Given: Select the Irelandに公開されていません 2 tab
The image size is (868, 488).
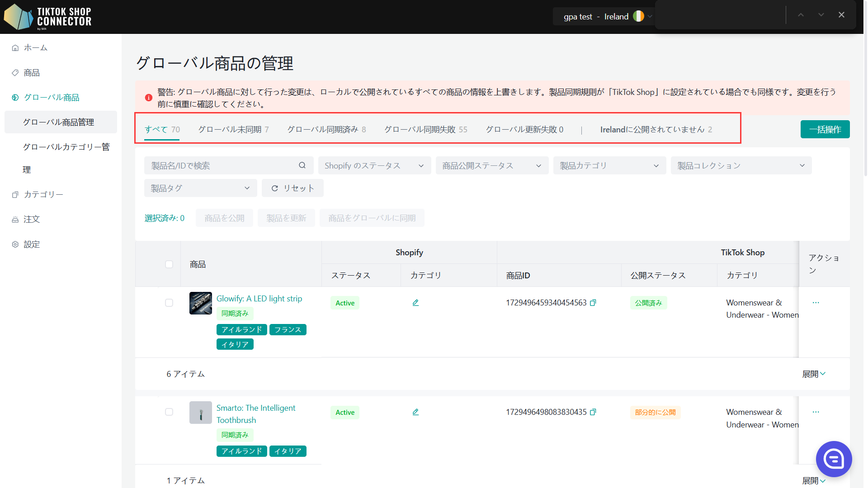Looking at the screenshot, I should (x=656, y=130).
